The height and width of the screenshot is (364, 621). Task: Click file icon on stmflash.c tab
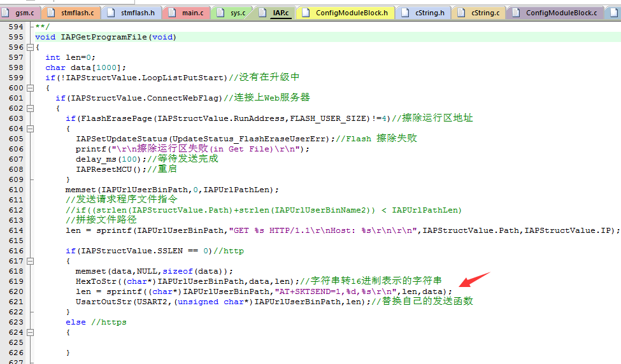(51, 13)
